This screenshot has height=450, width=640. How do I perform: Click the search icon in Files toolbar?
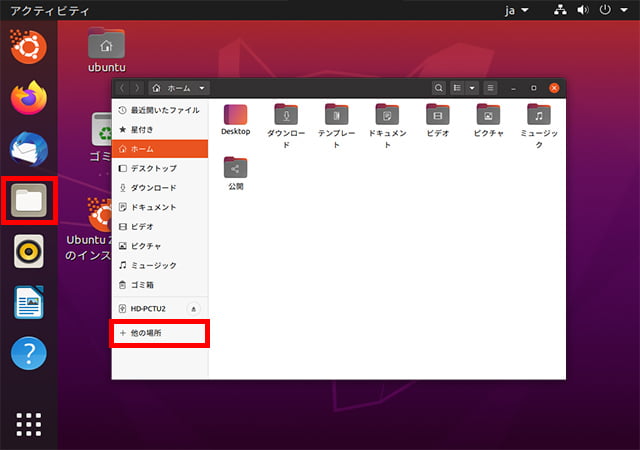click(439, 88)
